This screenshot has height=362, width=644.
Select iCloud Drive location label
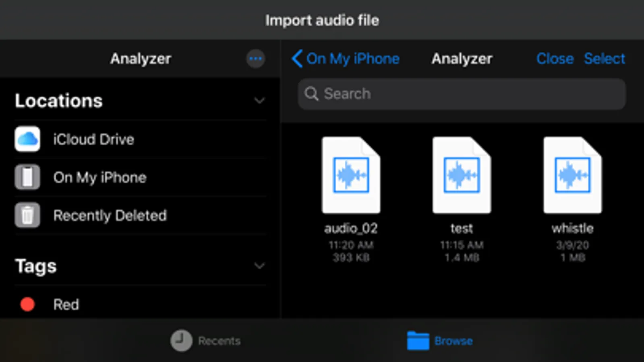click(94, 140)
